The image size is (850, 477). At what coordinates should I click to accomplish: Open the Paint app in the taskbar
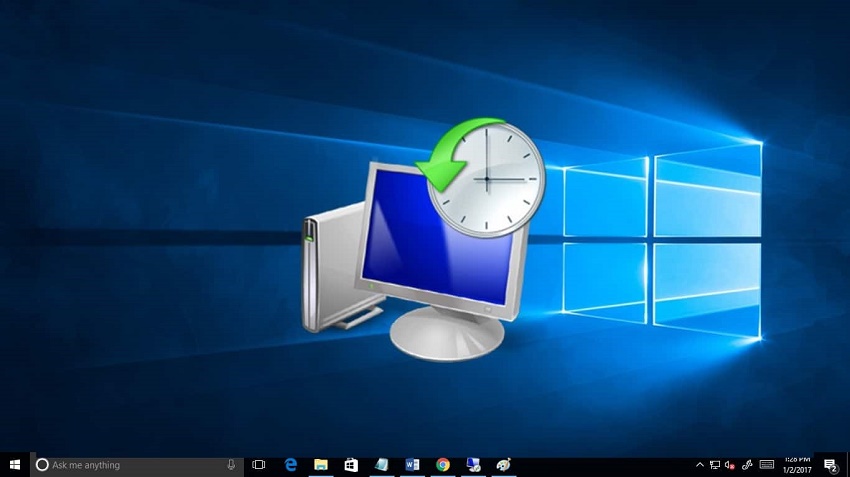click(x=503, y=465)
